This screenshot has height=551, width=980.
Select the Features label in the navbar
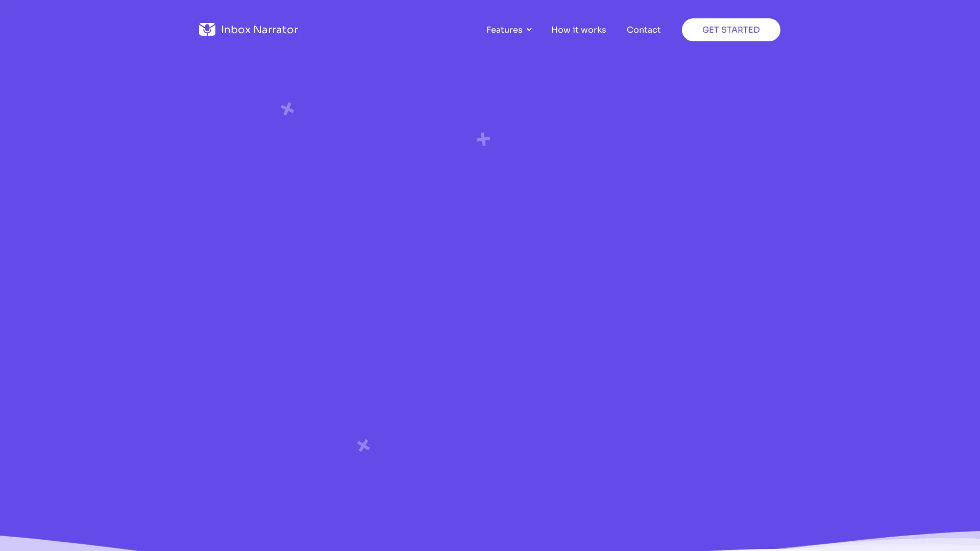(x=504, y=30)
